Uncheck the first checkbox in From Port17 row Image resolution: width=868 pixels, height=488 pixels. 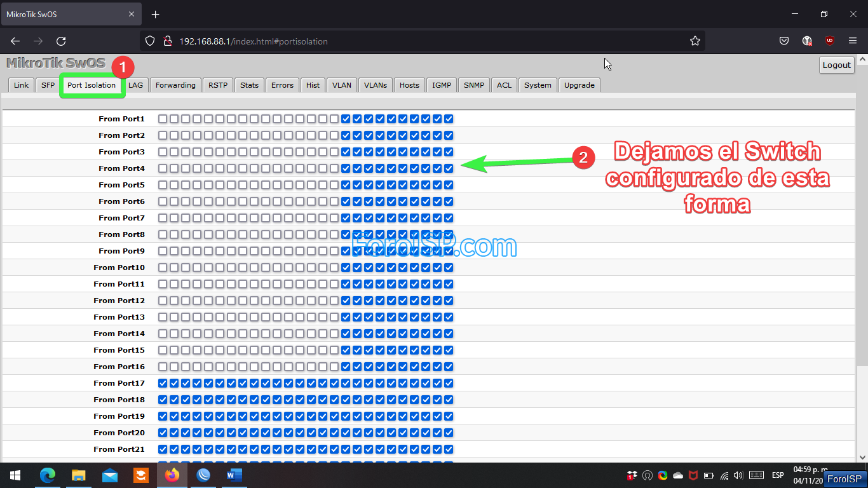163,383
